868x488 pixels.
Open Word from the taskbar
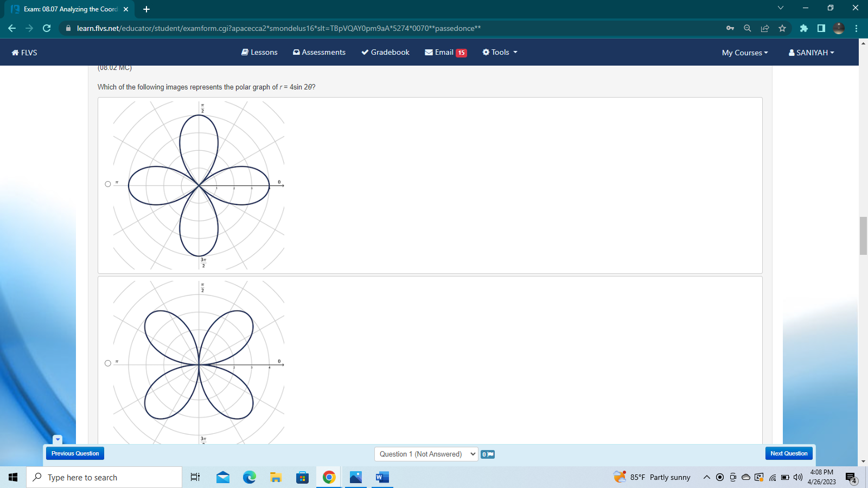382,477
